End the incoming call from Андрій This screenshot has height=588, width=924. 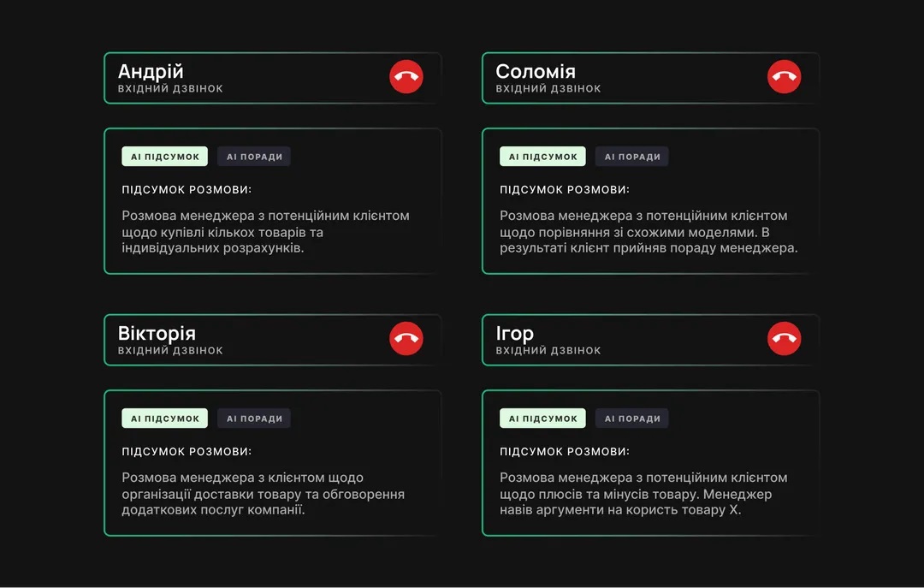[x=406, y=77]
